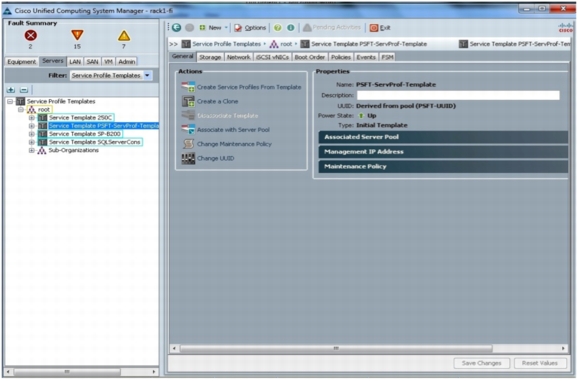
Task: Open the FSM tab
Action: tap(387, 57)
